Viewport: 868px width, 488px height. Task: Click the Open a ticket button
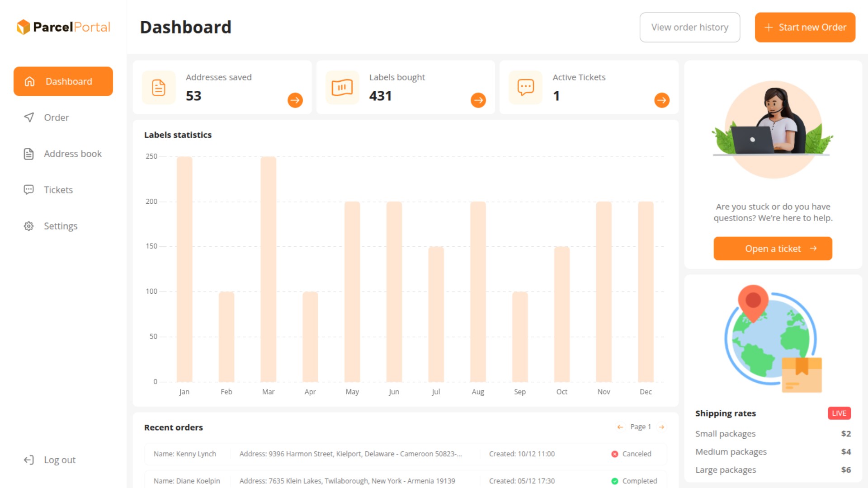pos(773,249)
